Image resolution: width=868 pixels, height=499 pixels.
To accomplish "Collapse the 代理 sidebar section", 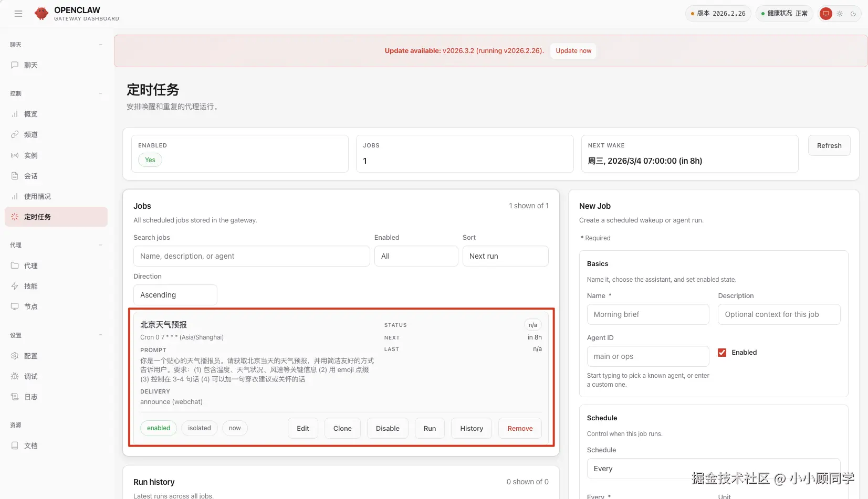I will (100, 245).
